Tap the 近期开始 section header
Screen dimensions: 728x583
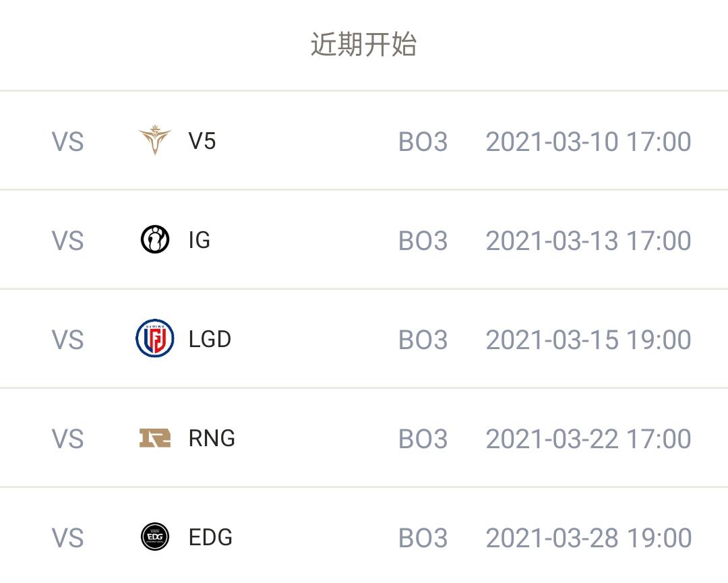pos(363,44)
